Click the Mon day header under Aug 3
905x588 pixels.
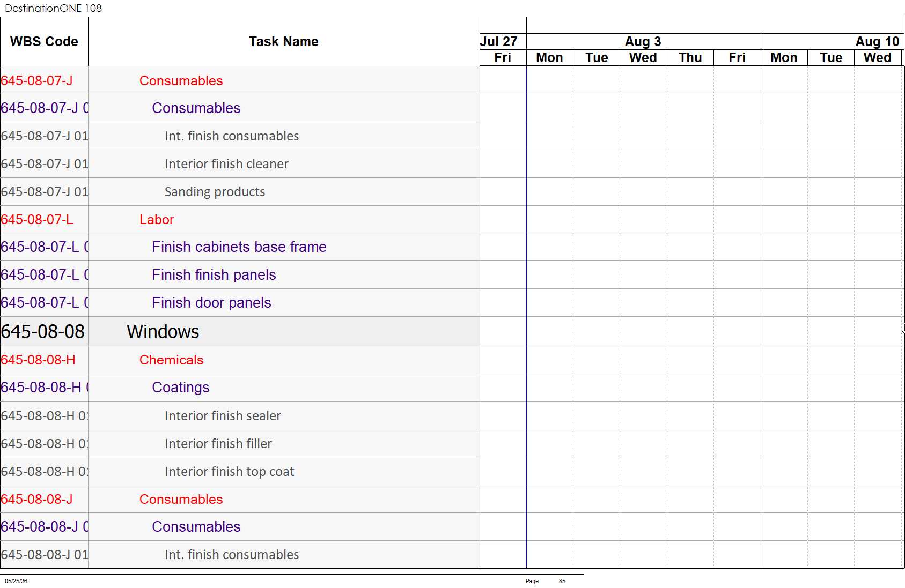point(550,58)
